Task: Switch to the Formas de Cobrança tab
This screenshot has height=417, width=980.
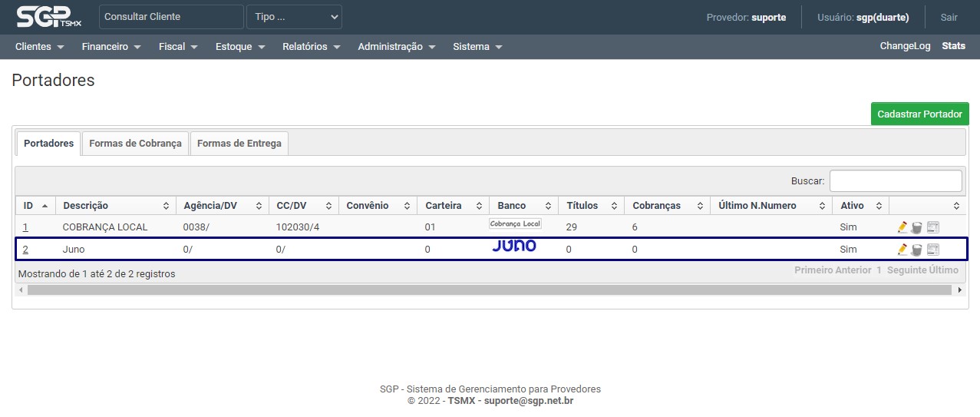Action: 135,144
